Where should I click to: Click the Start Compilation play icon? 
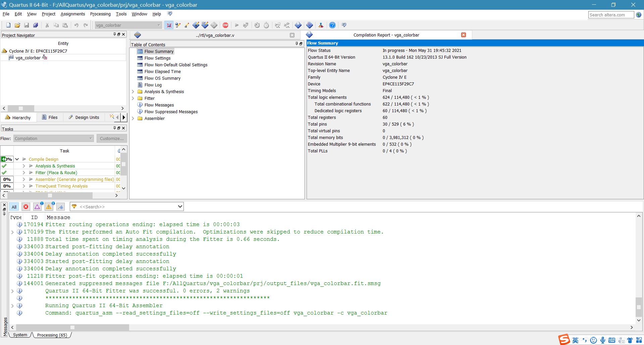(237, 25)
